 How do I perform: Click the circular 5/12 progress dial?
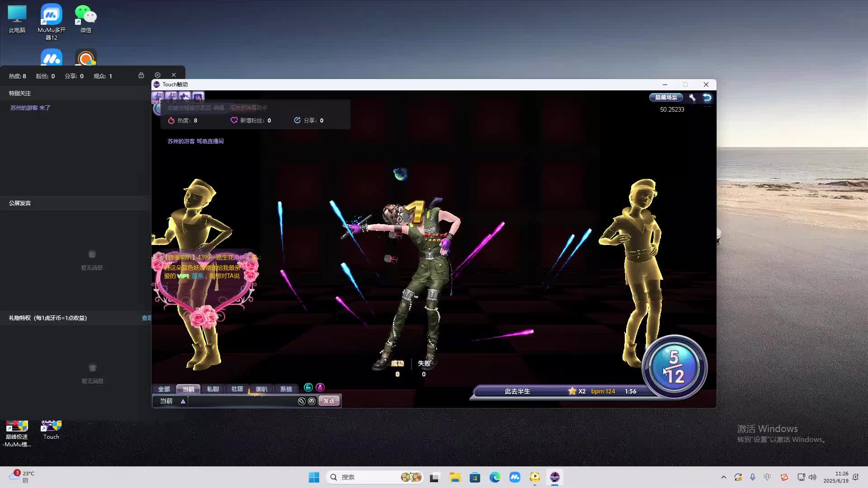674,367
